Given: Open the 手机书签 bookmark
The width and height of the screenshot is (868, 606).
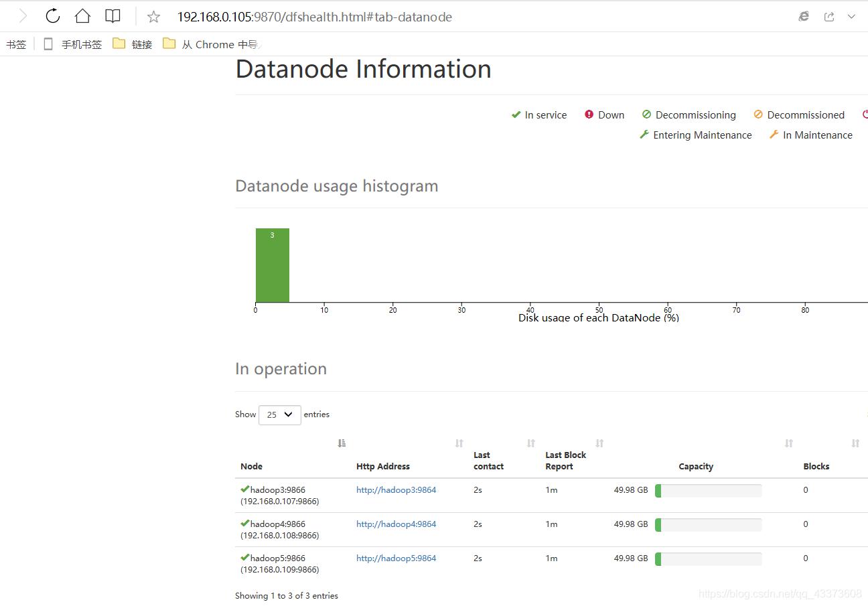Looking at the screenshot, I should tap(73, 44).
